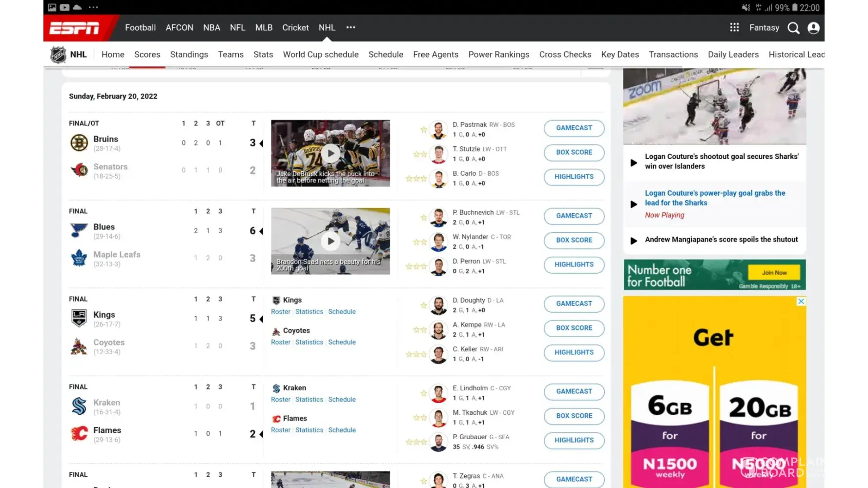Open the Power Rankings menu item

tap(498, 55)
